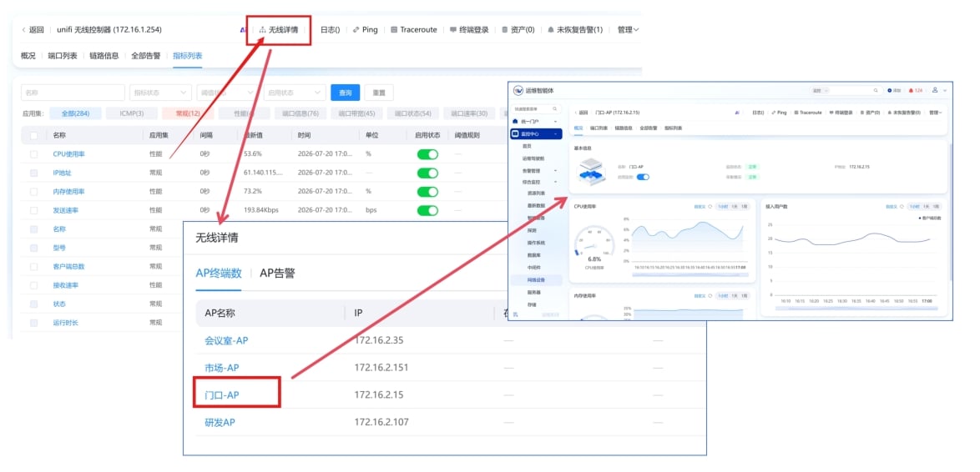
Task: Toggle the enable switch for CPU使用率 row
Action: tap(427, 154)
